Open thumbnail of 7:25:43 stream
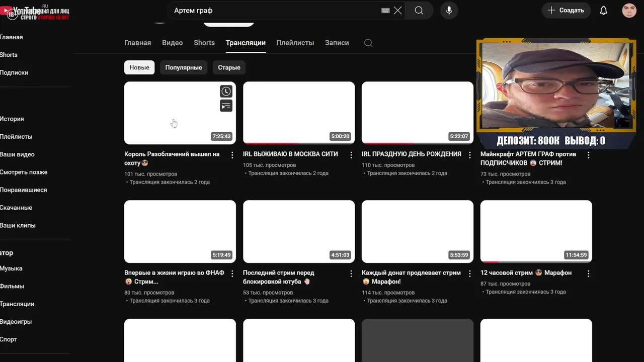The image size is (644, 362). tap(180, 113)
